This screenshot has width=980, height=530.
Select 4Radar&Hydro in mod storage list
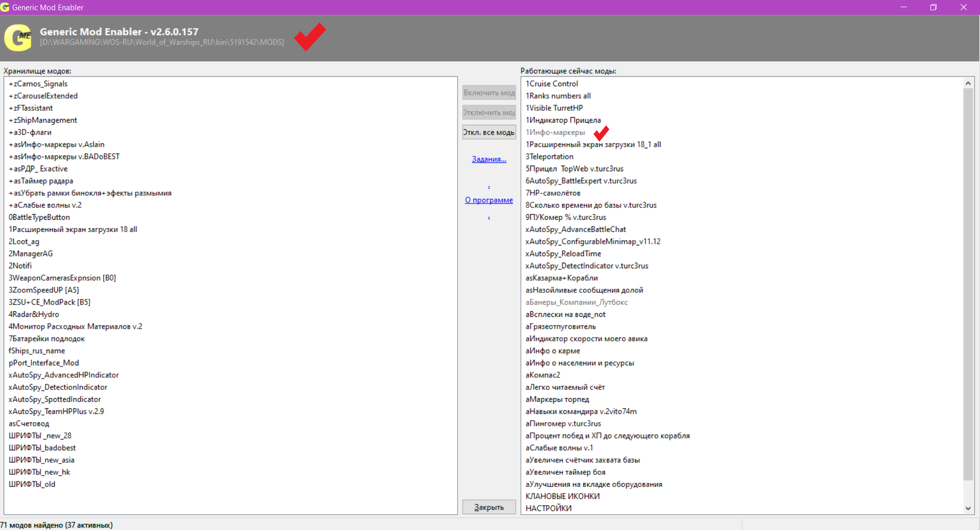(34, 314)
